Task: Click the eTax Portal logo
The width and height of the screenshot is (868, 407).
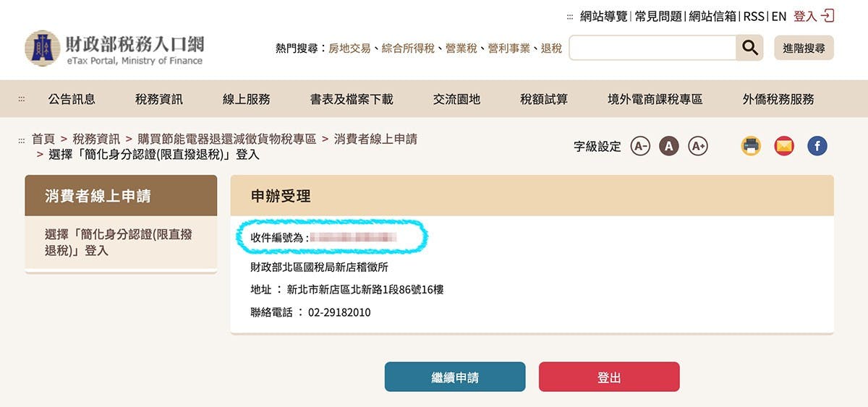Action: (x=114, y=48)
